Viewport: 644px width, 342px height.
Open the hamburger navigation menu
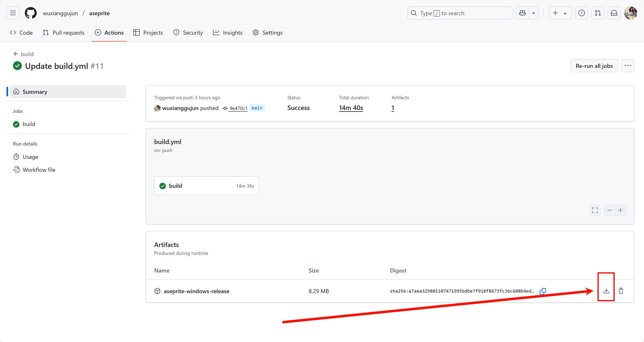(x=13, y=13)
